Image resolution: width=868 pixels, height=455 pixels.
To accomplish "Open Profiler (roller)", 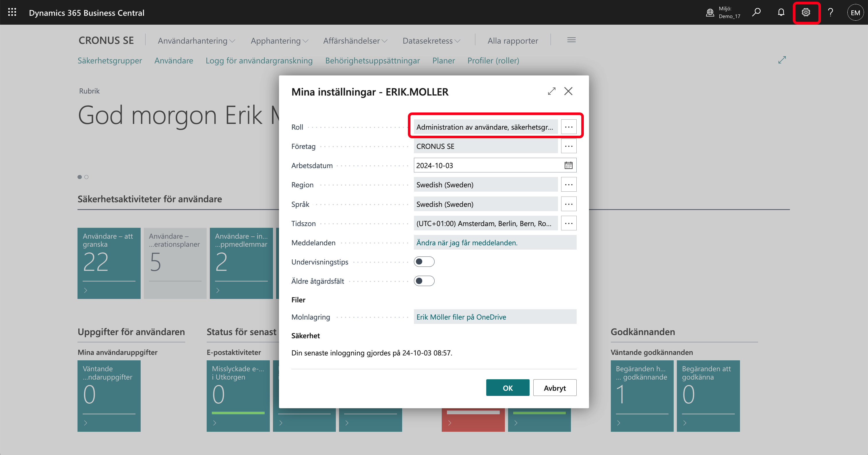I will click(x=493, y=61).
